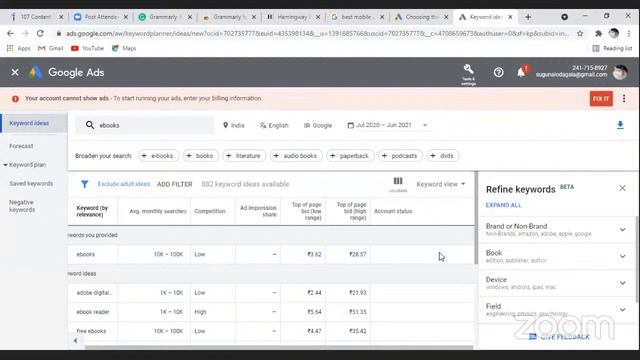The width and height of the screenshot is (640, 360).
Task: Open the three-dot menu in alert bar
Action: pos(624,98)
